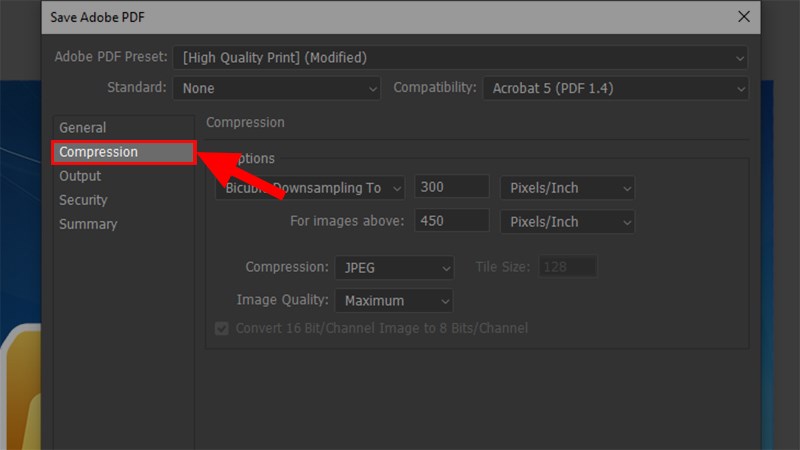Click the 300 resolution input field
This screenshot has width=800, height=450.
point(452,187)
